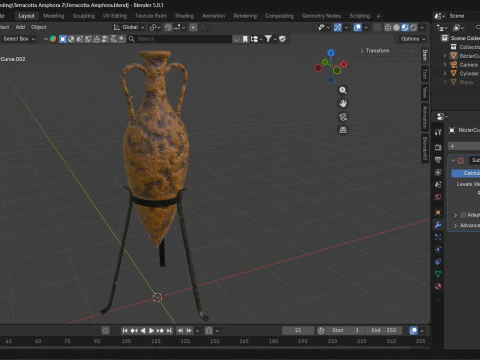The image size is (480, 360).
Task: Open the Material properties tab icon
Action: point(438,286)
